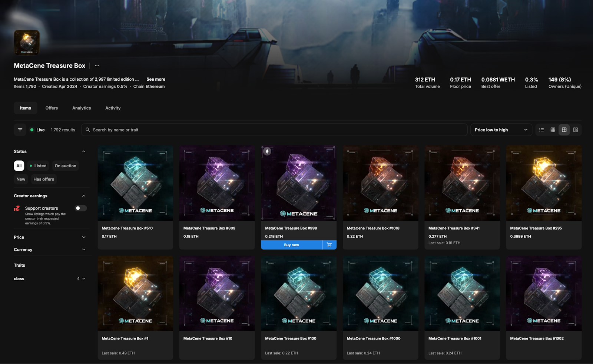Click the Traits section heading
Screen dimensions: 593x364
(20, 266)
